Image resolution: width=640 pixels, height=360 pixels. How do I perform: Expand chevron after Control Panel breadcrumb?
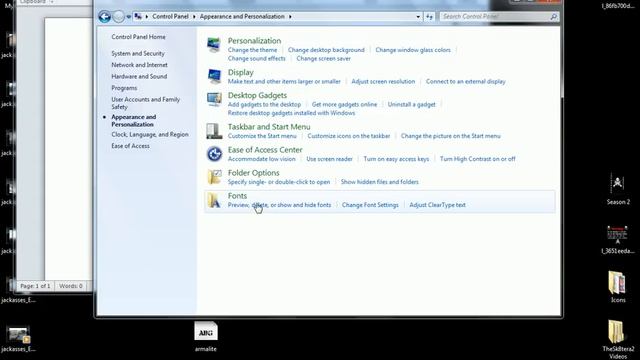coord(194,17)
